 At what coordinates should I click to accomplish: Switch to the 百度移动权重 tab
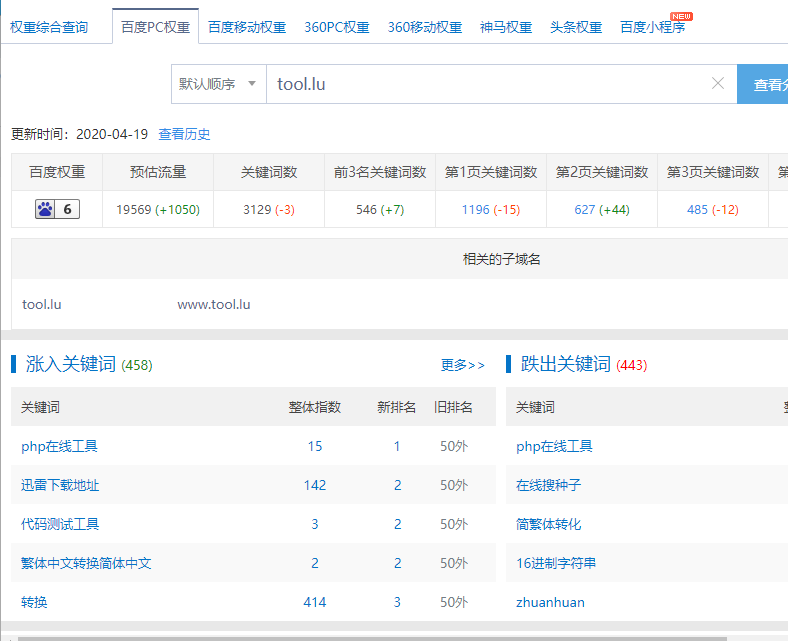tap(247, 27)
